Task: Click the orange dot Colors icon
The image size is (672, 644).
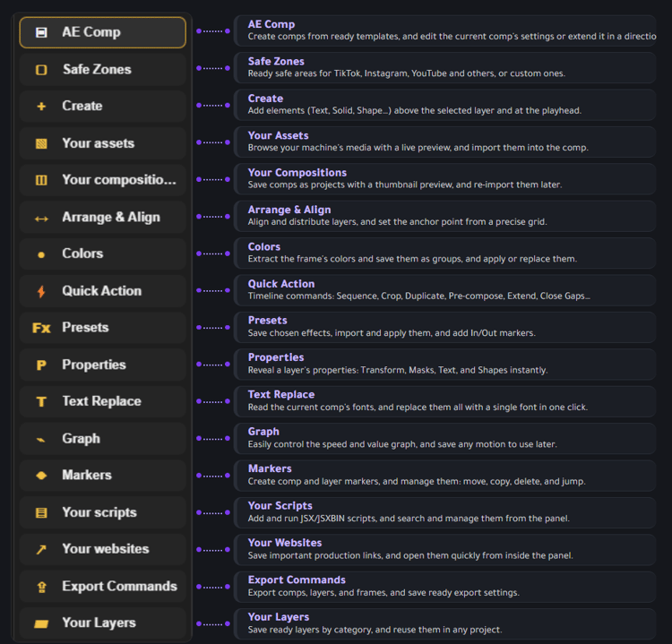Action: 41,255
